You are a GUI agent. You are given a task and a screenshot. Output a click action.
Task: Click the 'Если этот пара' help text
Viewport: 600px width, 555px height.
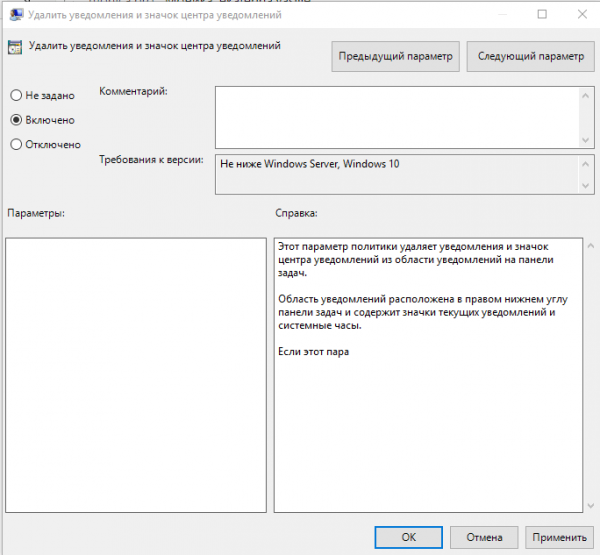coord(313,351)
